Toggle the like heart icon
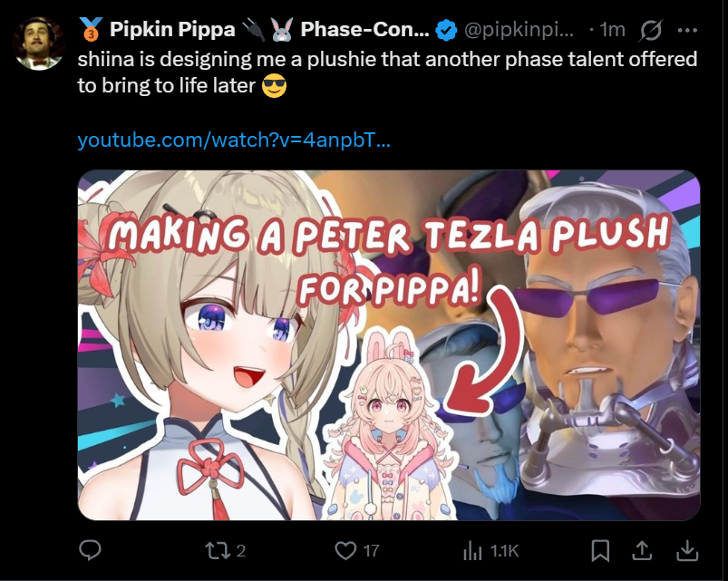Screen dimensions: 728x581 pos(345,551)
